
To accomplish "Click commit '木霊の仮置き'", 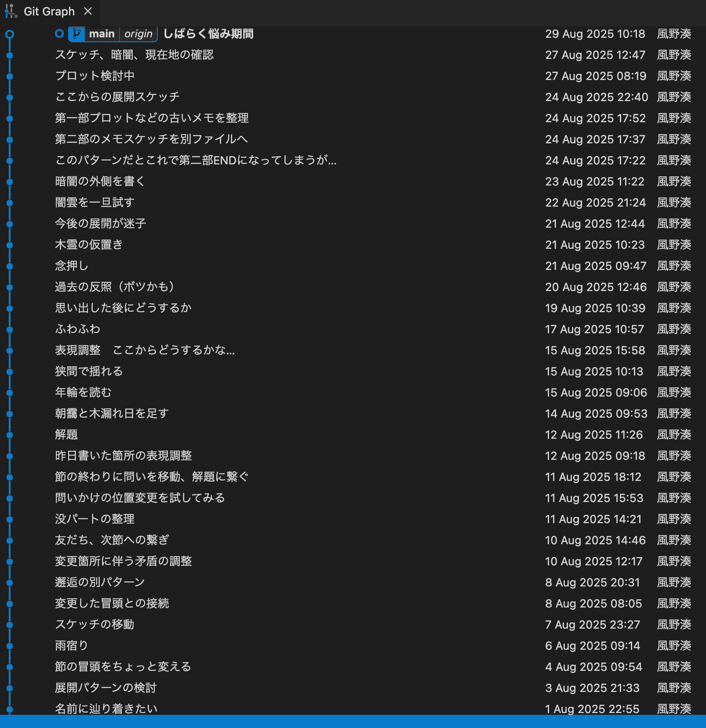I will tap(89, 245).
